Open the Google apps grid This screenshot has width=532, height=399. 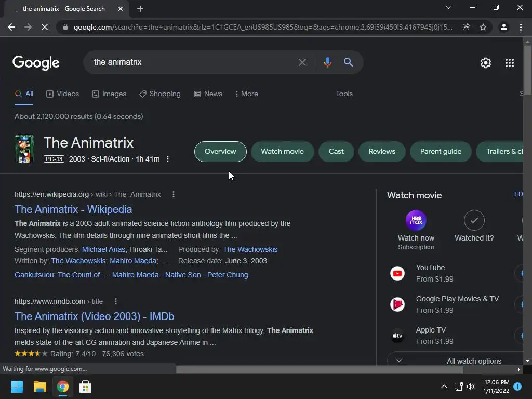click(510, 63)
